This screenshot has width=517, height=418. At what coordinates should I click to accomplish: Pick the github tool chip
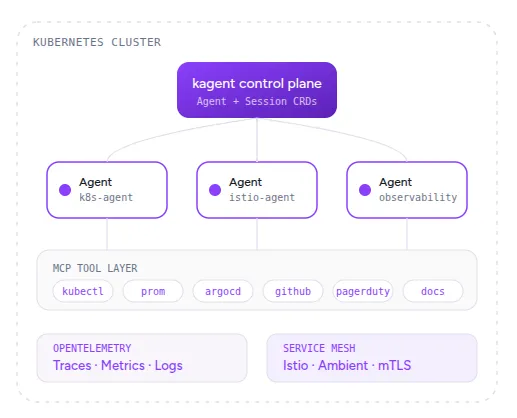[x=293, y=291]
